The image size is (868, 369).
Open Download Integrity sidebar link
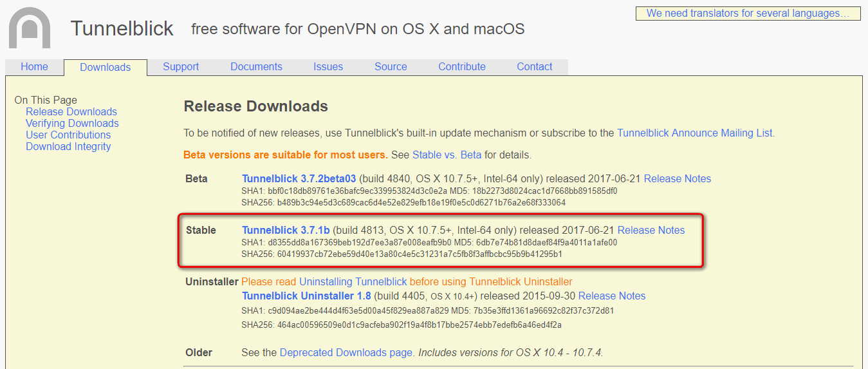(x=68, y=147)
